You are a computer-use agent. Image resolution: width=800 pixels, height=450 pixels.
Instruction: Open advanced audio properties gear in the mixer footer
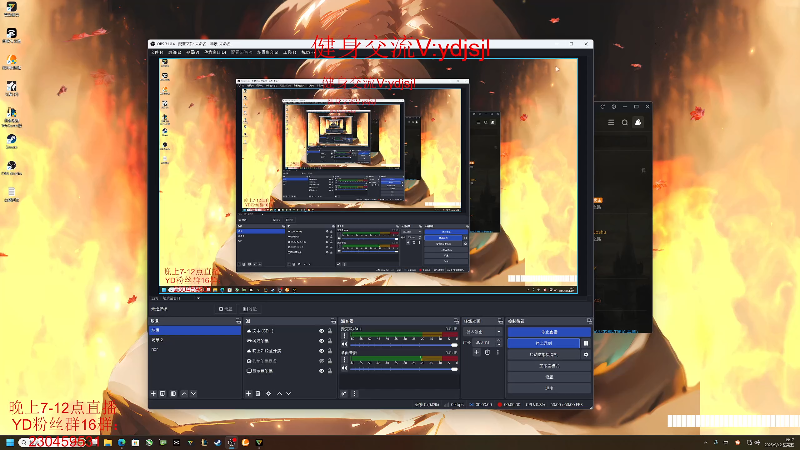point(344,393)
